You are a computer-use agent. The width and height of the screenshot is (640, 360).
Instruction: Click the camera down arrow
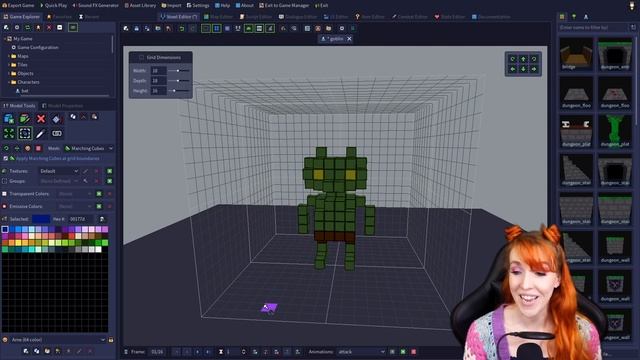click(523, 69)
